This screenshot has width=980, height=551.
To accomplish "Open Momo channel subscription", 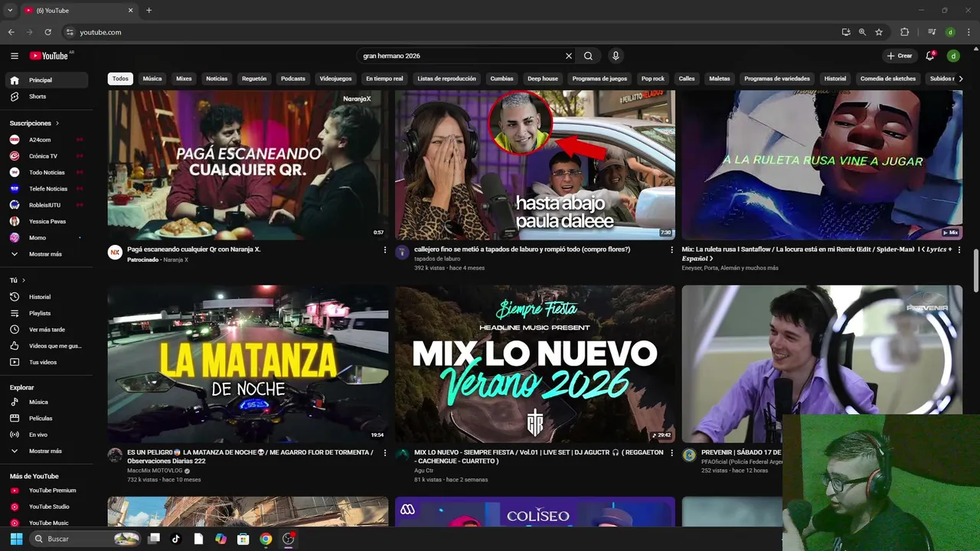I will coord(47,238).
